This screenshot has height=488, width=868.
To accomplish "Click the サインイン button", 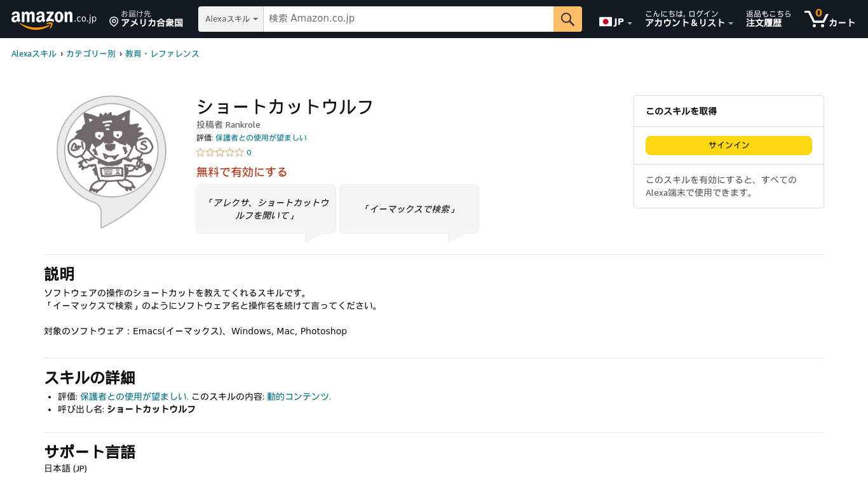I will [x=729, y=146].
